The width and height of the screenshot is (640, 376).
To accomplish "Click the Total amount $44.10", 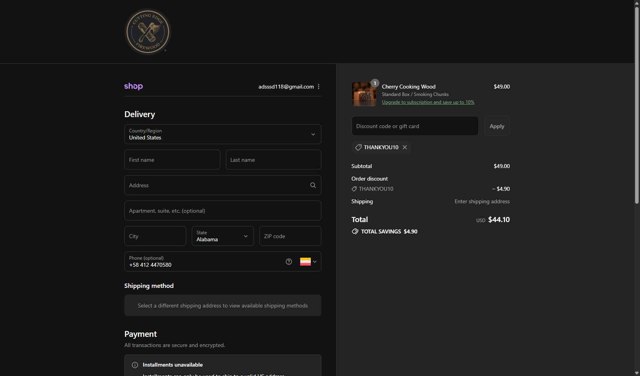I will click(499, 220).
